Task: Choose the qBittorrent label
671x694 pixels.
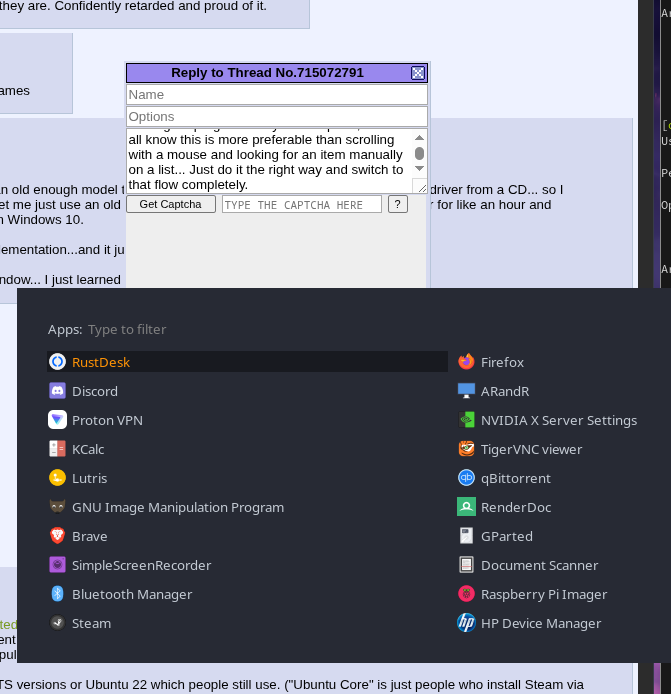Action: point(516,478)
